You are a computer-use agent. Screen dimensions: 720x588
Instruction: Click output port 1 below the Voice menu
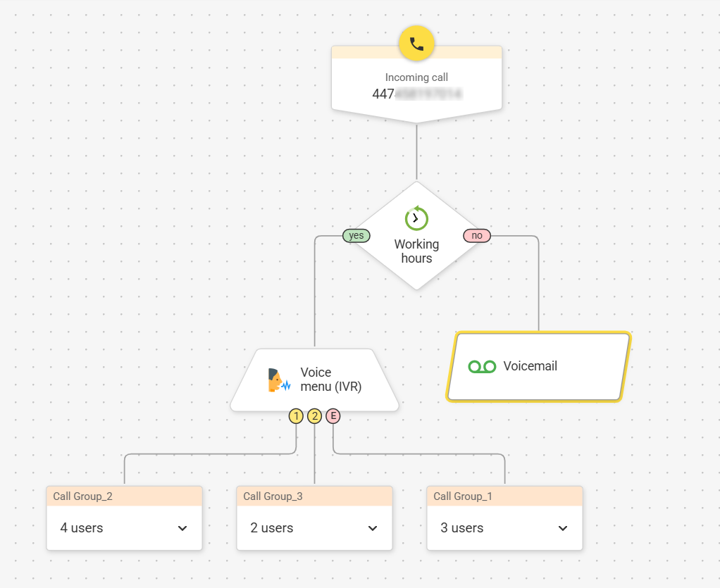296,416
